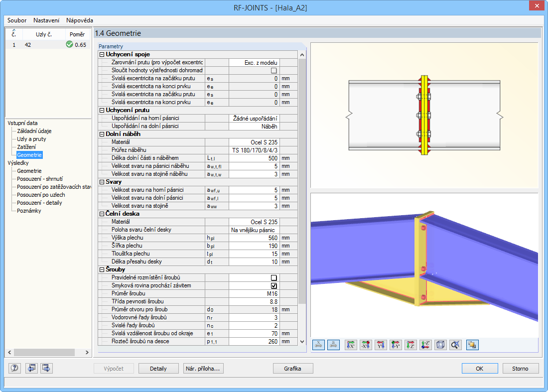
Task: Open the Nastavení menu
Action: (46, 21)
